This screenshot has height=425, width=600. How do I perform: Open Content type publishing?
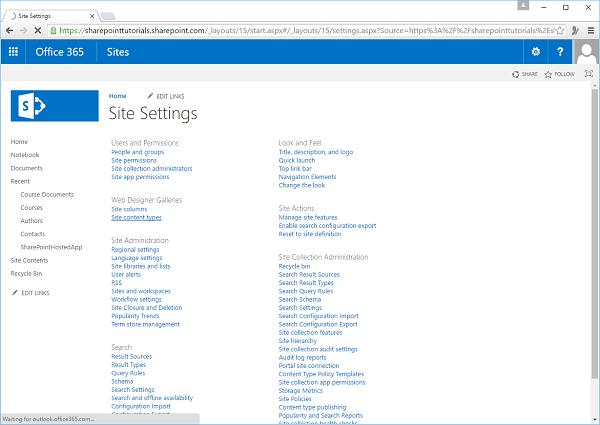(x=312, y=407)
